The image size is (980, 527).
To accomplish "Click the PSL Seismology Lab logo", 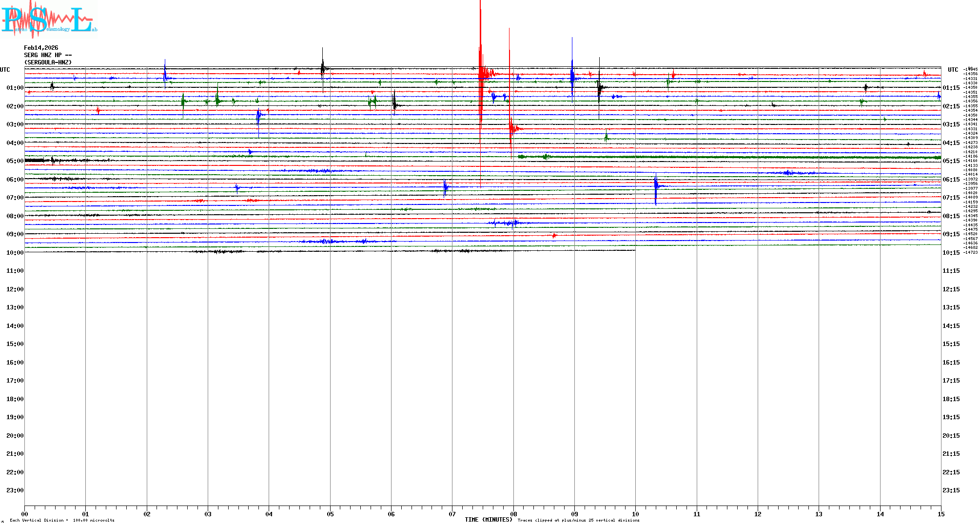I will 49,20.
